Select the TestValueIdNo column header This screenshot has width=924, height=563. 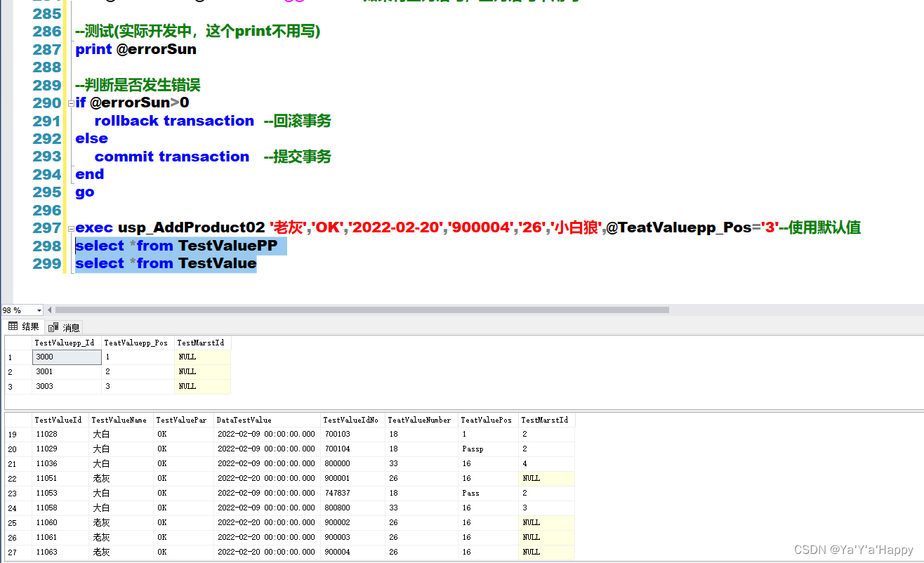coord(352,420)
